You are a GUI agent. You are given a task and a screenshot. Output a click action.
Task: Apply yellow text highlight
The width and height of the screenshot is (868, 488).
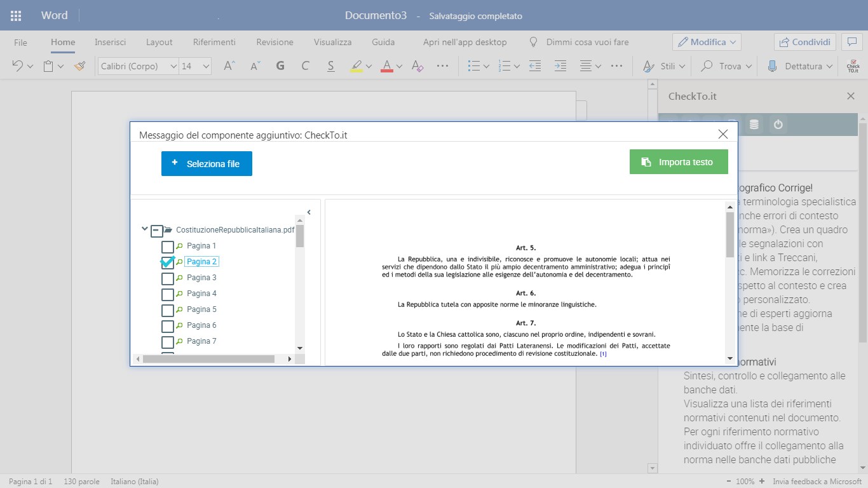[x=356, y=66]
